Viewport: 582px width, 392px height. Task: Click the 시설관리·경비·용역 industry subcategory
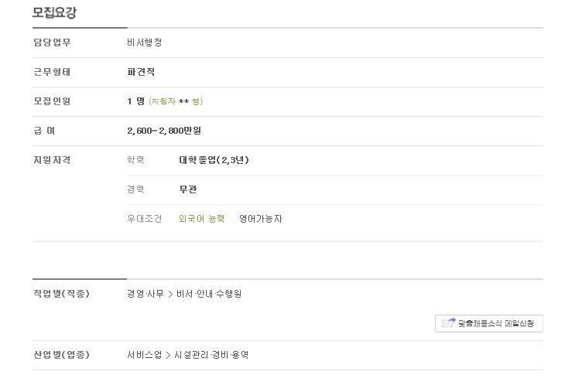211,355
